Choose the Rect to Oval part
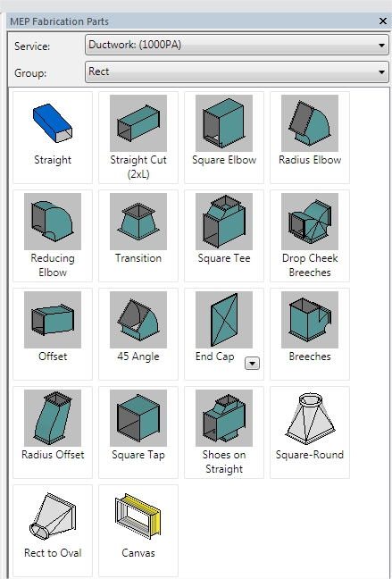The height and width of the screenshot is (579, 392). point(53,530)
